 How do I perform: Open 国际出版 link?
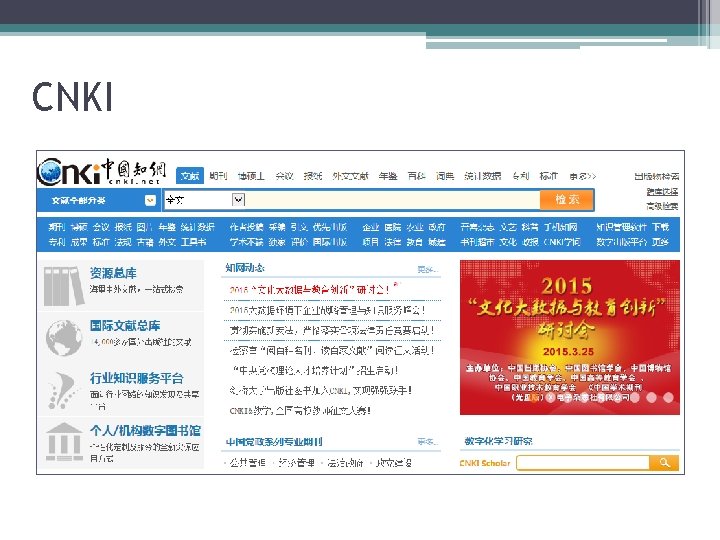click(x=330, y=242)
